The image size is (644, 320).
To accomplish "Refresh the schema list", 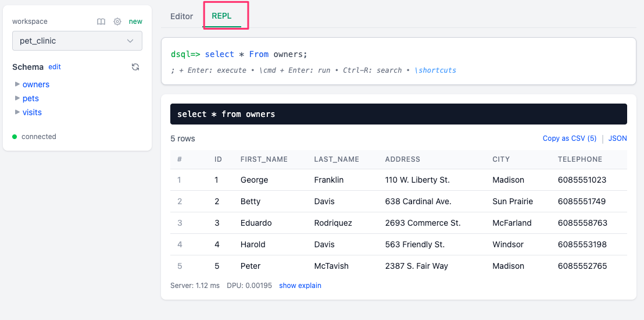I will (x=135, y=67).
